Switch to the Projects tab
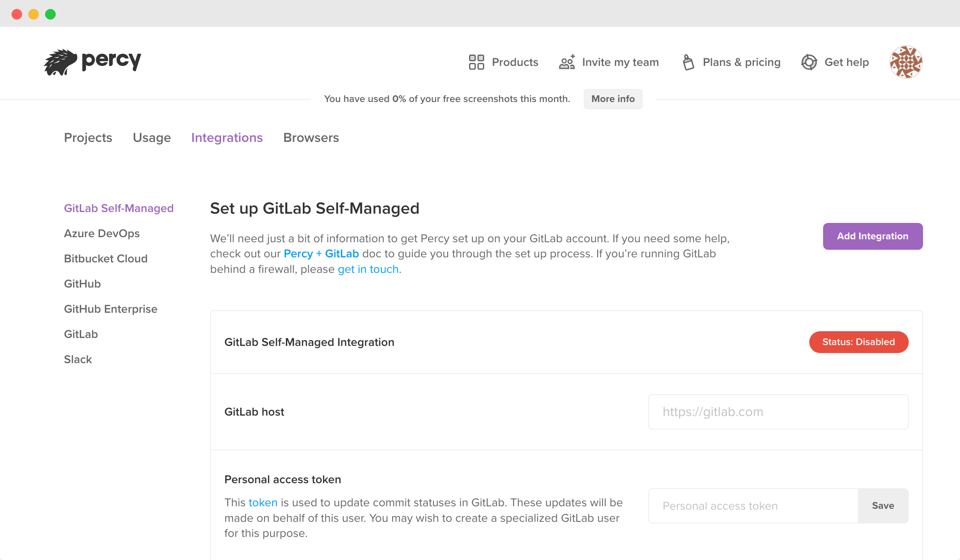The image size is (960, 560). [x=88, y=138]
